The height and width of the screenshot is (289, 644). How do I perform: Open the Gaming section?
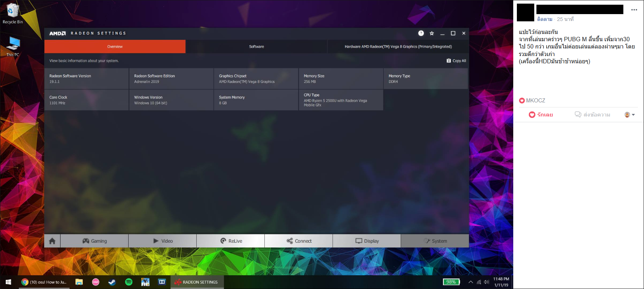(95, 241)
